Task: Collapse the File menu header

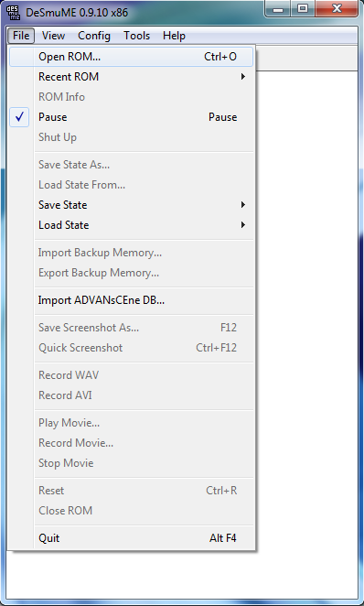Action: point(21,36)
